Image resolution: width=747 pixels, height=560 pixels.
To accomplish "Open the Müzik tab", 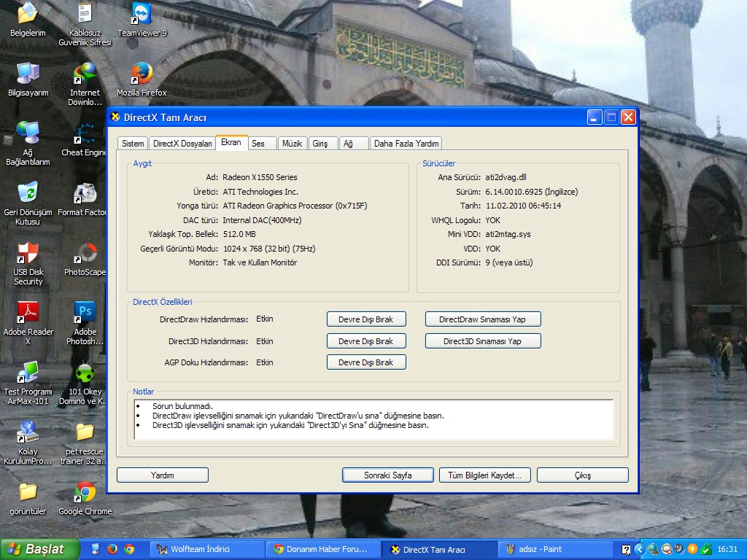I will [292, 144].
